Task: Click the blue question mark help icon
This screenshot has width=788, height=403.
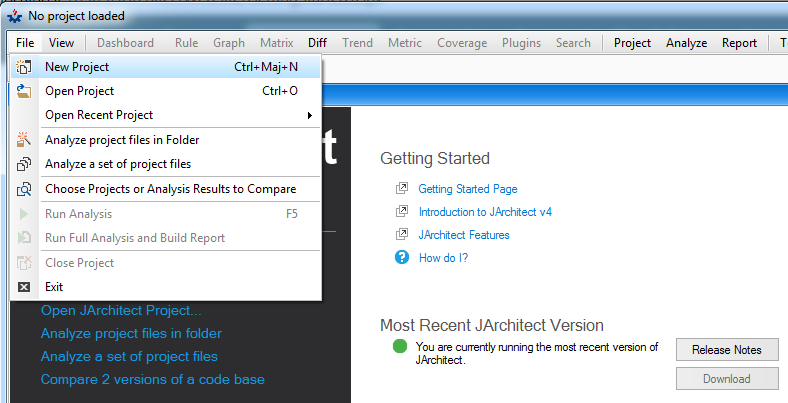Action: point(402,258)
